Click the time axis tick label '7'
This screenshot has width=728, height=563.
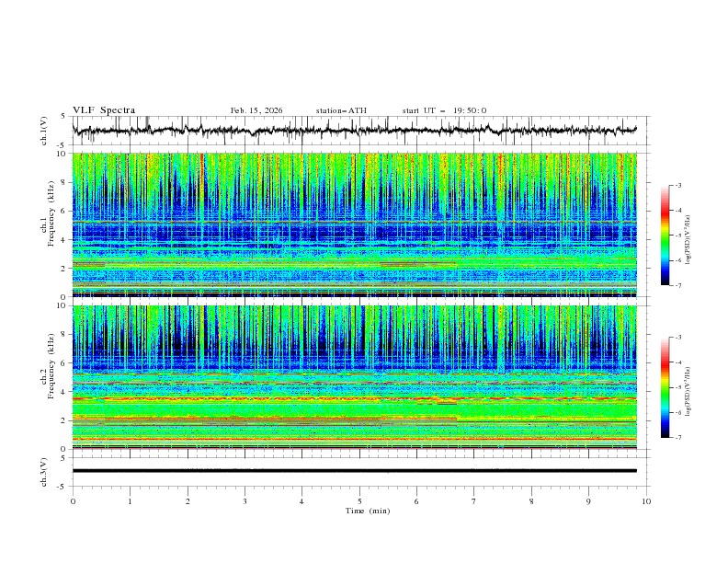tap(474, 501)
